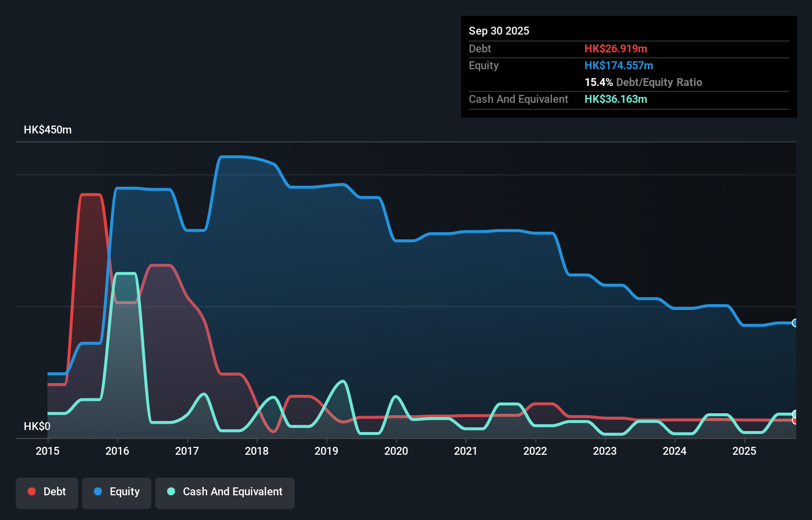Click the teal Cash endpoint marker on chart
Viewport: 812px width, 520px height.
794,414
